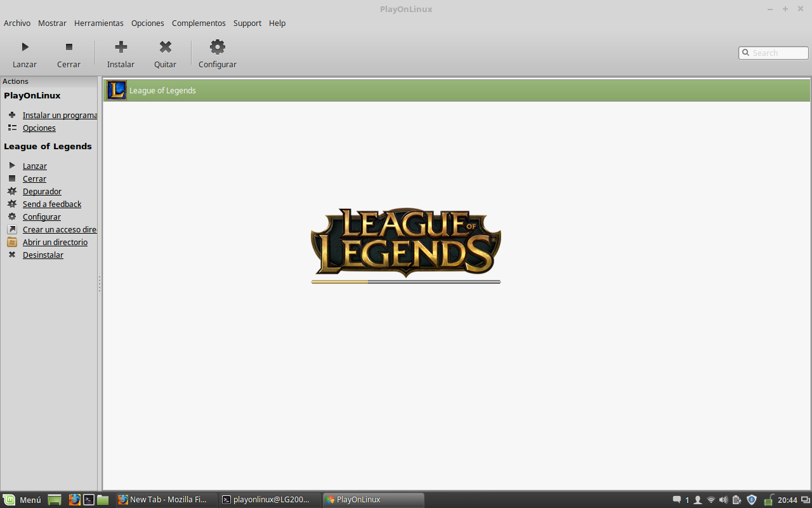The height and width of the screenshot is (508, 812).
Task: Click the bug icon beside Depurador
Action: coord(12,191)
